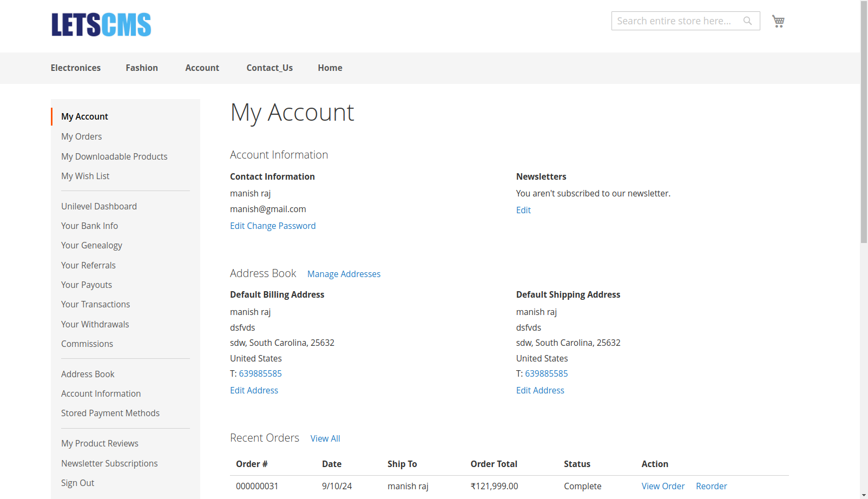
Task: Open the shopping cart icon
Action: [x=778, y=21]
